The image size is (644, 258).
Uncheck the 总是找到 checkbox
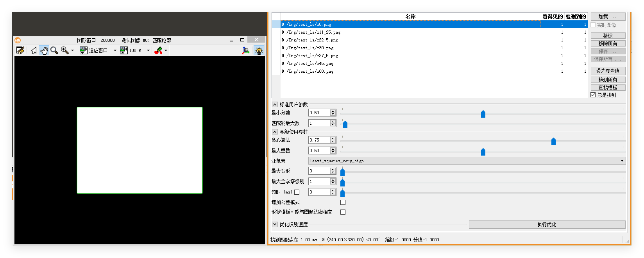pyautogui.click(x=593, y=95)
